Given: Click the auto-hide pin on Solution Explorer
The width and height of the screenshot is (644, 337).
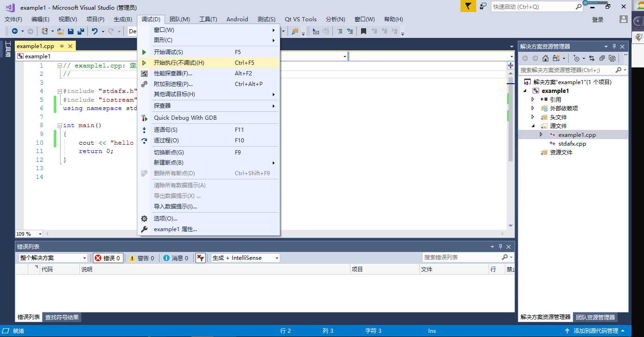Looking at the screenshot, I should [614, 46].
